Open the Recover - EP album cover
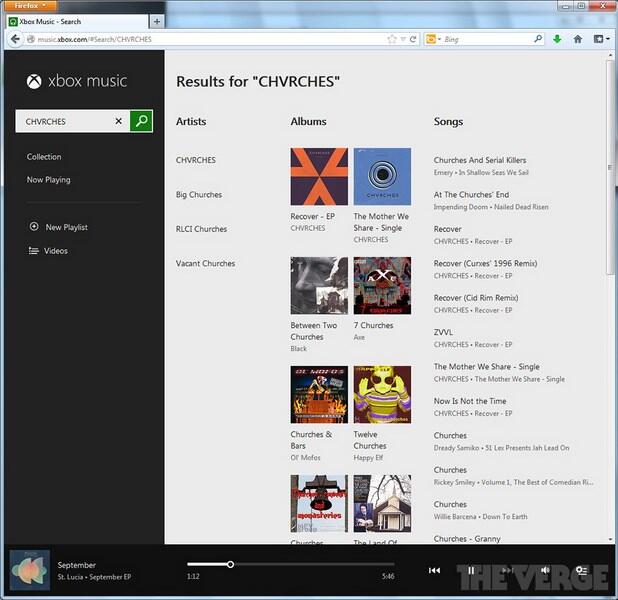The height and width of the screenshot is (600, 618). click(x=319, y=177)
